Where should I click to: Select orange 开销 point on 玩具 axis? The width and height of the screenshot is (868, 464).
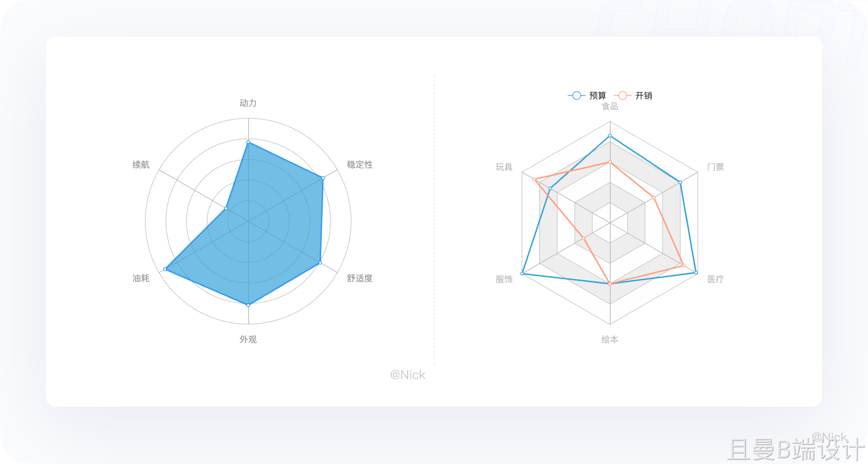tap(534, 179)
